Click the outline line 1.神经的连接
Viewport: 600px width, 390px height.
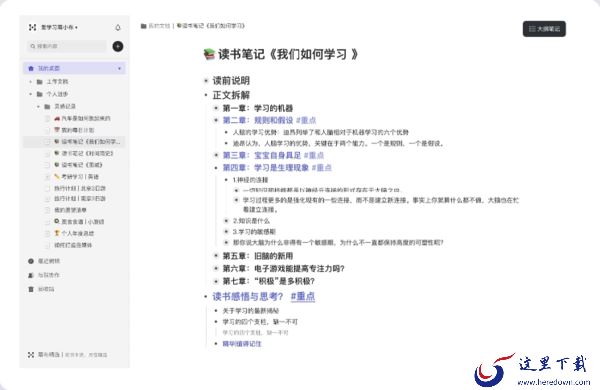pyautogui.click(x=250, y=179)
